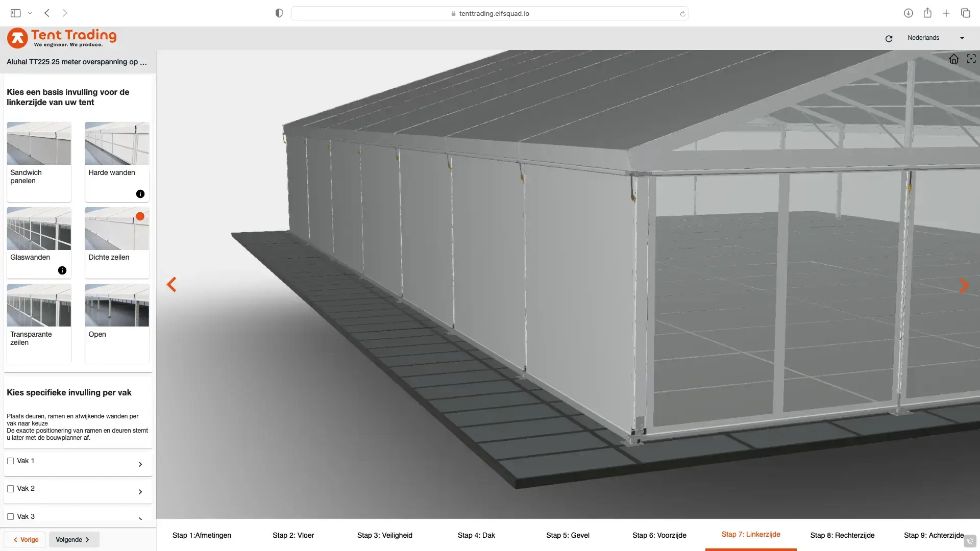Rotate view with left orange arrow

tap(171, 285)
